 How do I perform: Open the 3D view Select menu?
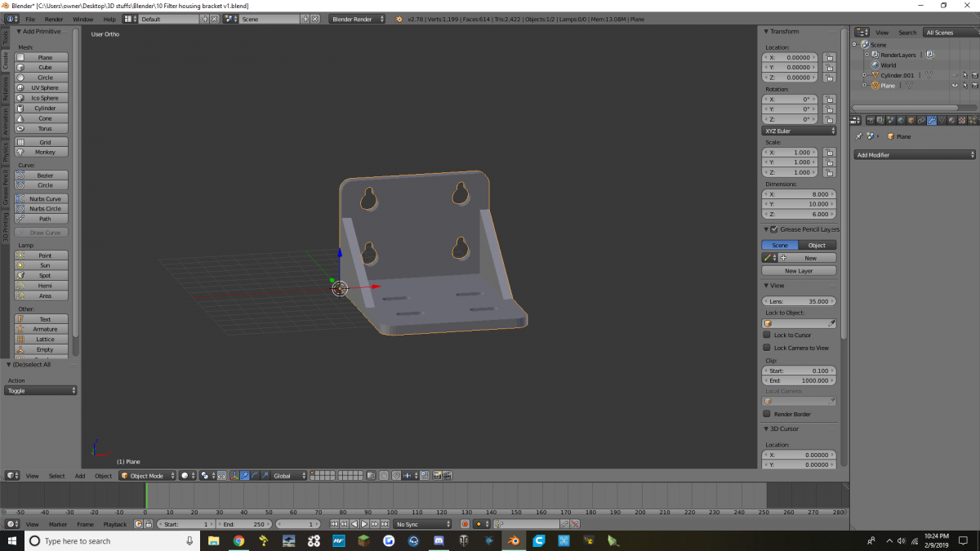(x=56, y=476)
